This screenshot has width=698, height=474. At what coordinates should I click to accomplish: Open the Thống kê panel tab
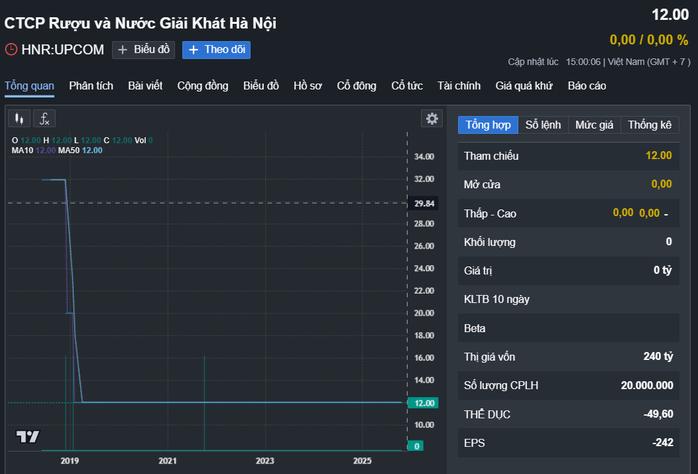coord(649,125)
